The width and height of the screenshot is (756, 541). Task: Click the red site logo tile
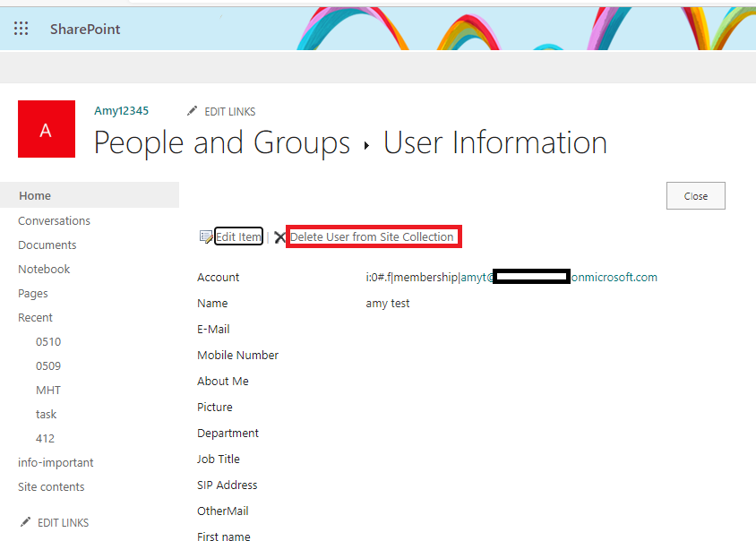(x=47, y=129)
